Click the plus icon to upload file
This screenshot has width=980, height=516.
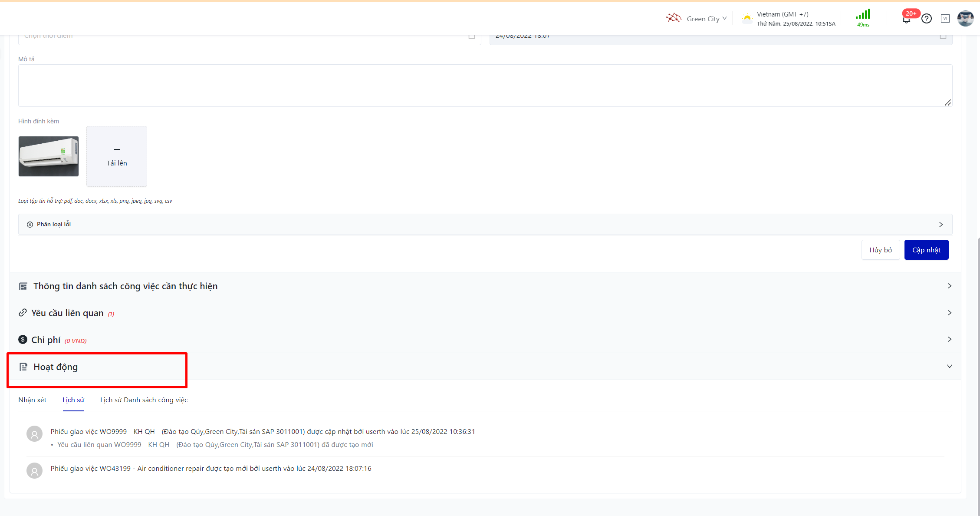117,150
